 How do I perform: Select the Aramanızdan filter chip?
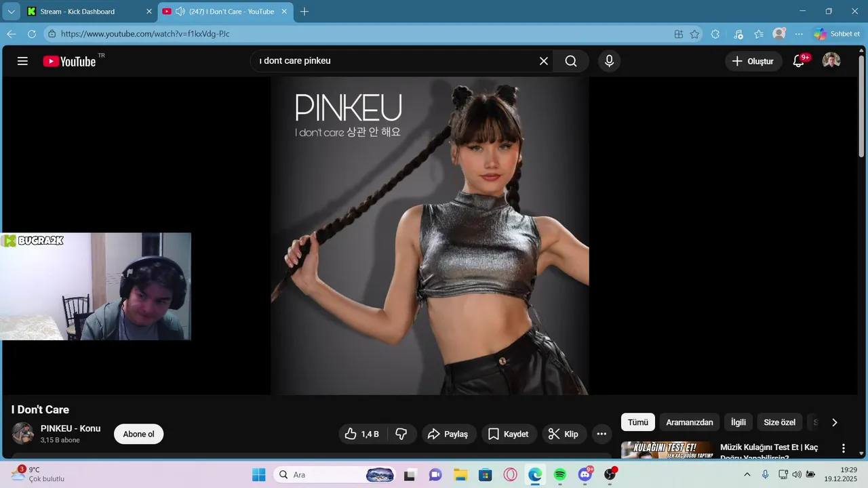(690, 422)
